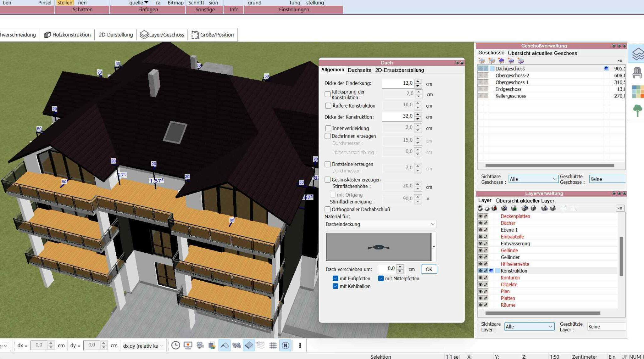This screenshot has height=359, width=644.
Task: Click the OK button
Action: tap(429, 269)
